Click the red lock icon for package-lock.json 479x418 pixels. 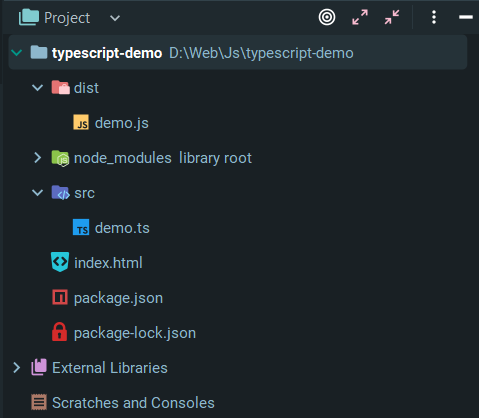[60, 332]
